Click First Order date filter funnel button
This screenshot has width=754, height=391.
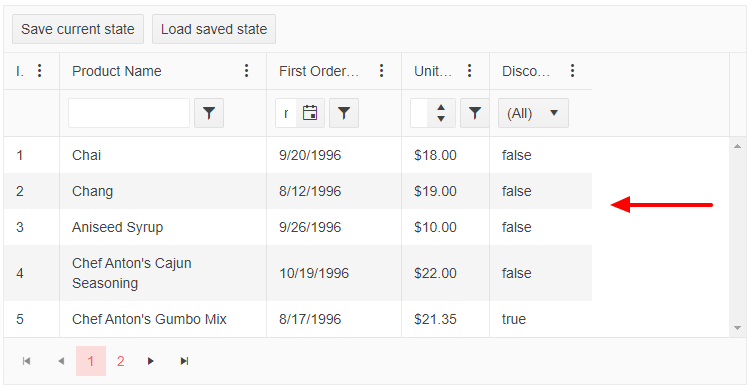[x=344, y=113]
